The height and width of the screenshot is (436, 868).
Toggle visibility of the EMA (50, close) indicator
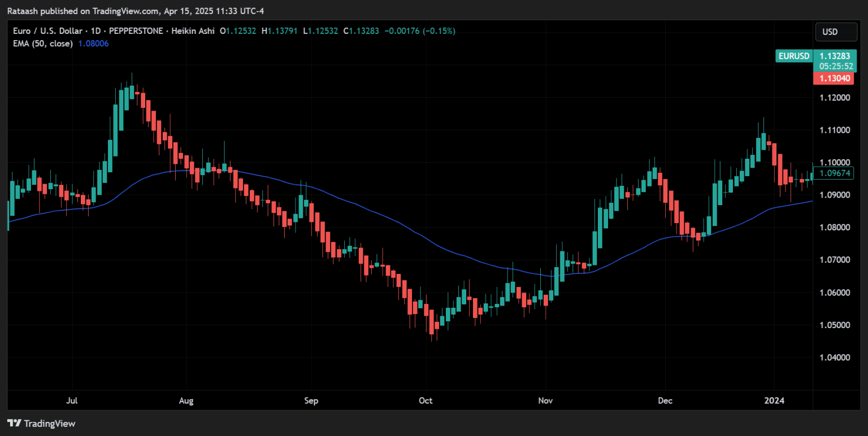pos(42,43)
